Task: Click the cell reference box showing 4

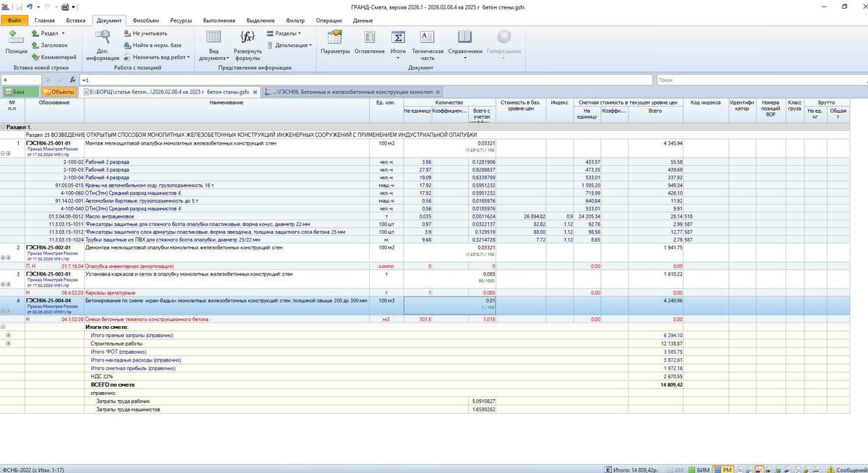Action: tap(20, 80)
